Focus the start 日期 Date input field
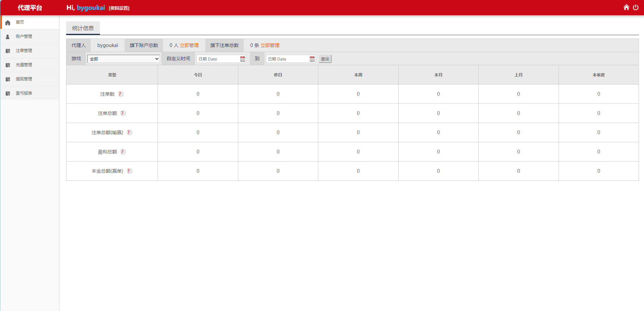This screenshot has height=311, width=644. click(218, 59)
